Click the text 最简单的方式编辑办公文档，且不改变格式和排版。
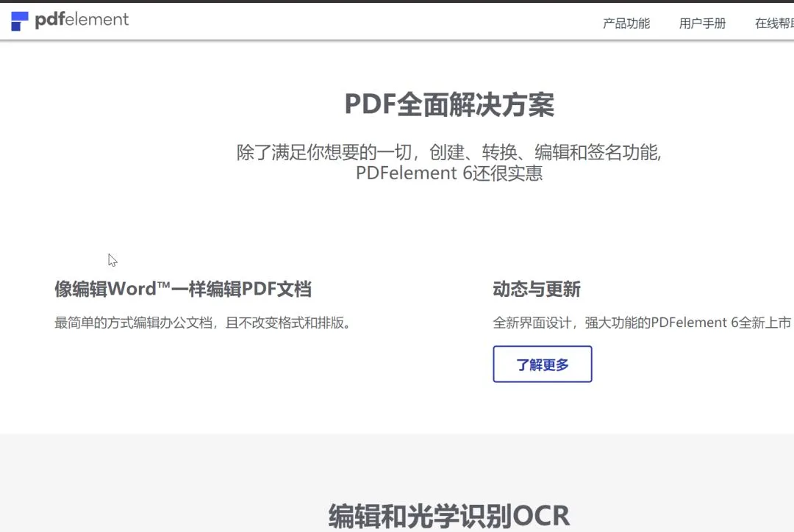The image size is (794, 532). (203, 323)
